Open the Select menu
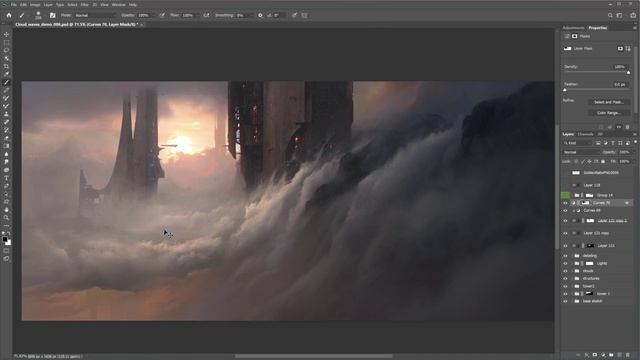 (x=72, y=4)
